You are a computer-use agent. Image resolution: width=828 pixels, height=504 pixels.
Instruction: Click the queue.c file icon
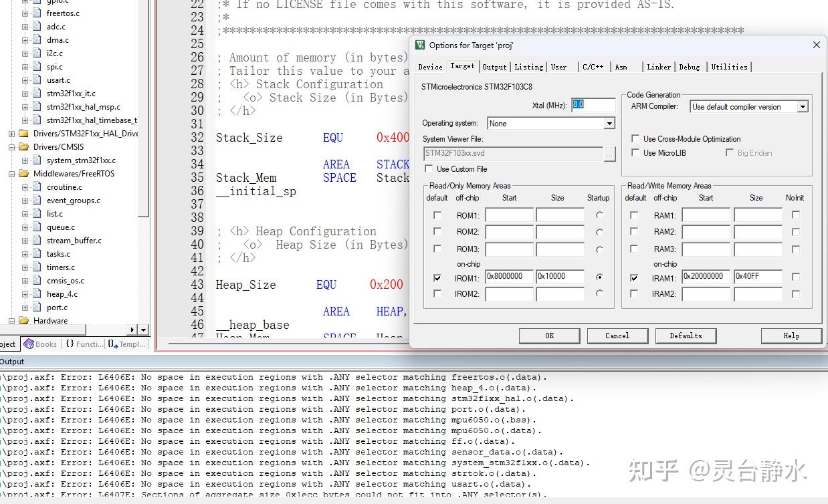pos(37,227)
